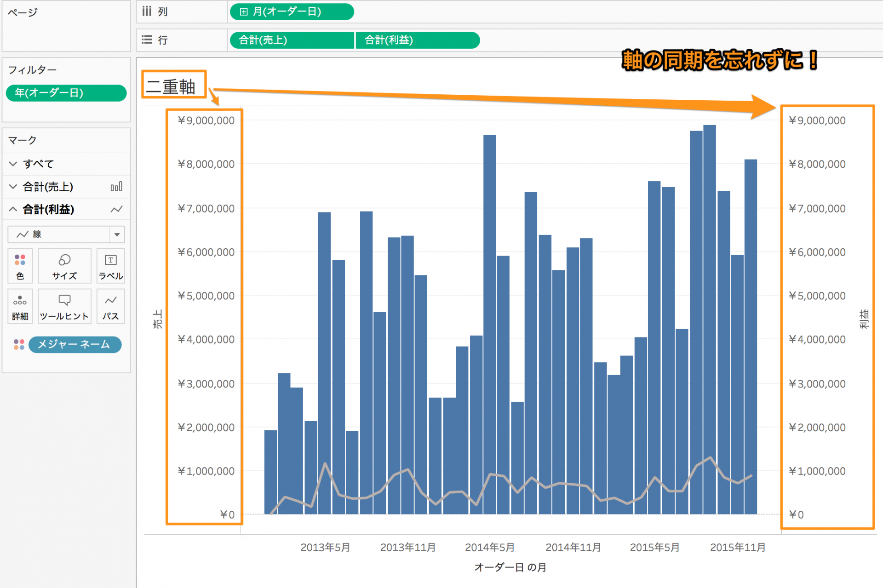Viewport: 883px width, 588px height.
Task: Select the tallest bar near 2015年11月
Action: point(710,319)
